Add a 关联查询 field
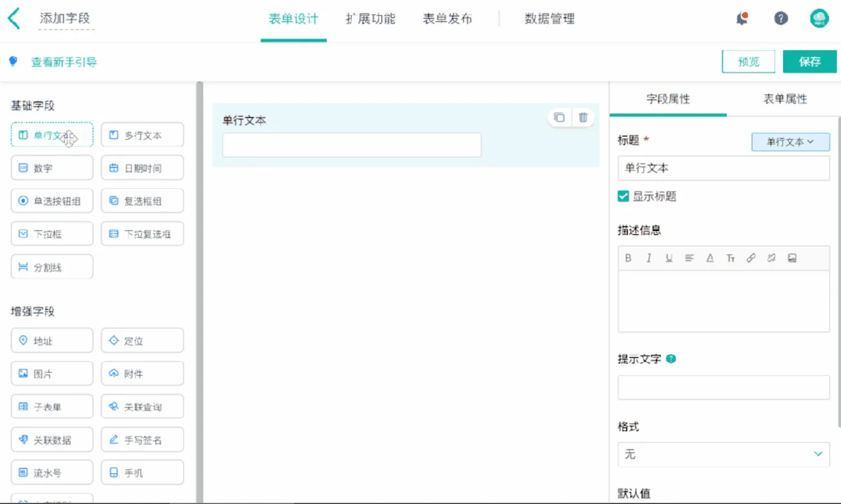This screenshot has width=841, height=504. (142, 407)
